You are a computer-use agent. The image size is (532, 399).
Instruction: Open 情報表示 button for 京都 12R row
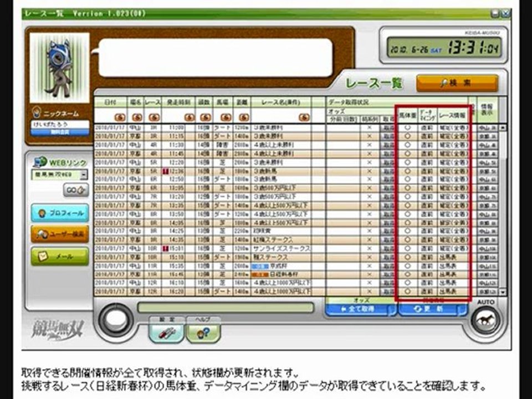click(488, 292)
